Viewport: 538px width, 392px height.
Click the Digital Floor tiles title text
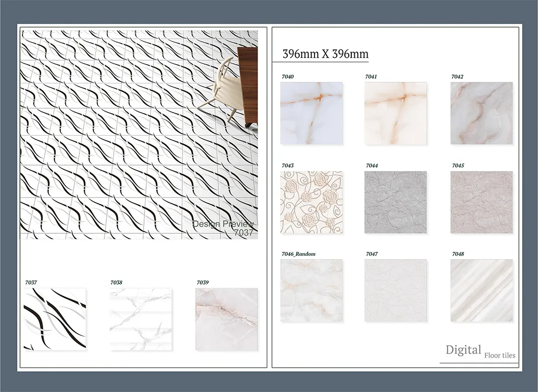coord(480,351)
